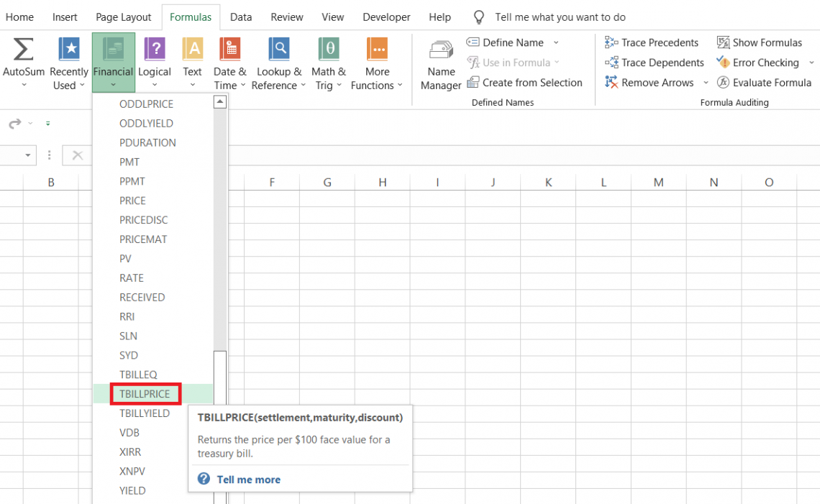
Task: Toggle Show Formulas
Action: [760, 42]
